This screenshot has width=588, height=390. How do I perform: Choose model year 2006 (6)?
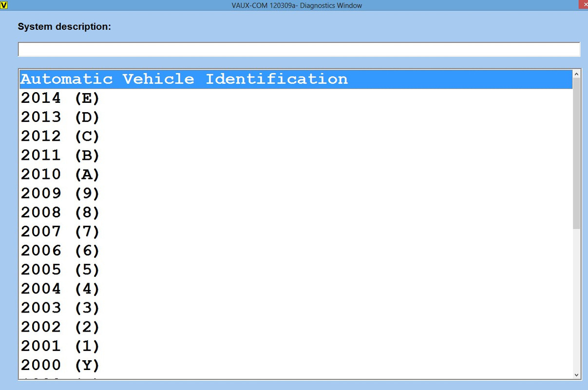pyautogui.click(x=296, y=250)
